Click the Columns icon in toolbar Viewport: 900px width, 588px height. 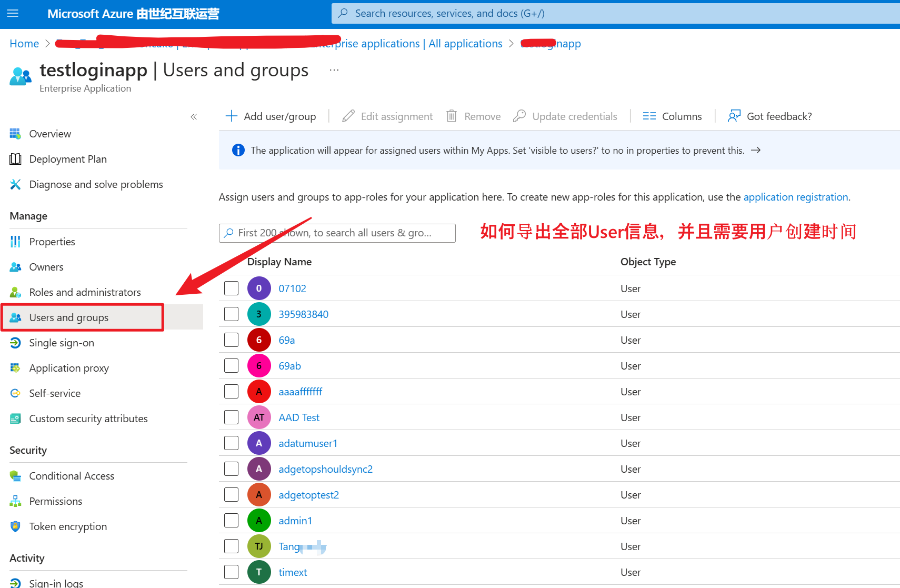pyautogui.click(x=649, y=116)
